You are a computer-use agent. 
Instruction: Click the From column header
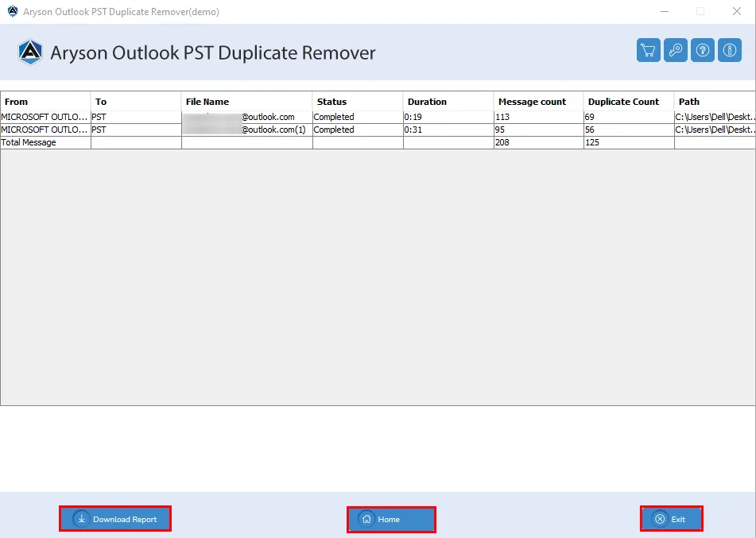[45, 102]
